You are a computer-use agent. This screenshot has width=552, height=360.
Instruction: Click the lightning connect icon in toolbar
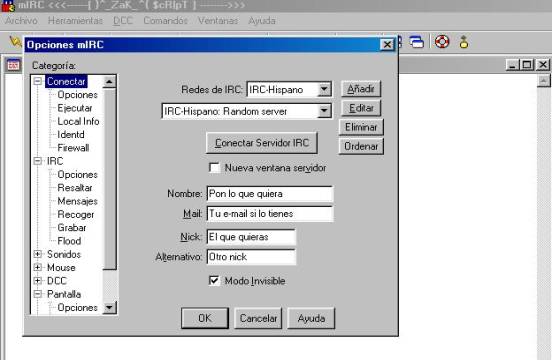click(15, 42)
